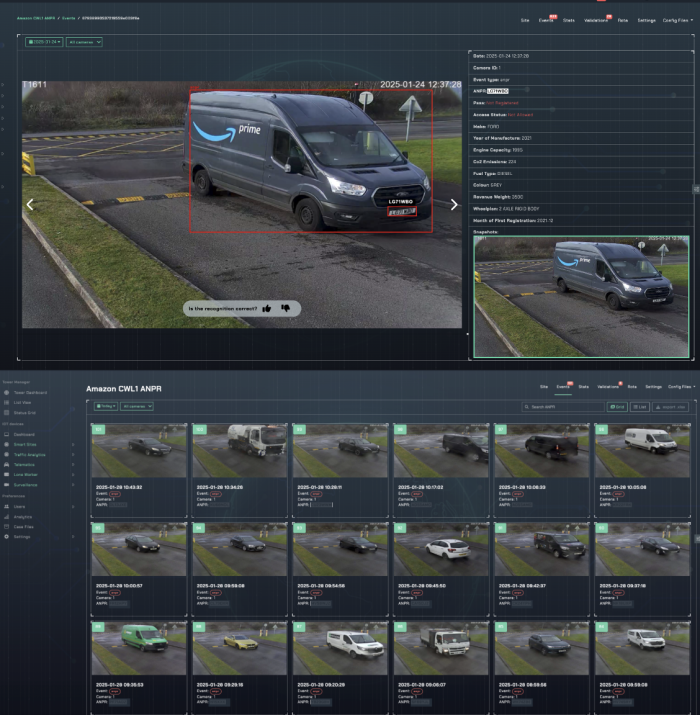Screen dimensions: 700x715
Task: Open Stats tab in detail view header
Action: pos(569,21)
